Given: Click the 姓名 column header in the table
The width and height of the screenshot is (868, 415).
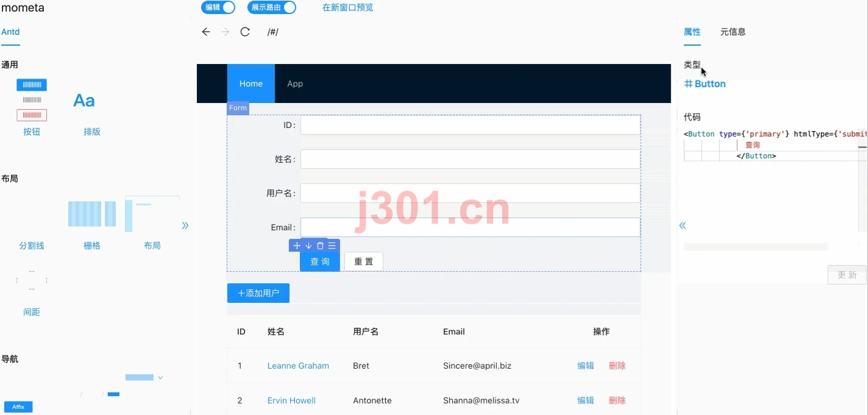Looking at the screenshot, I should tap(276, 332).
